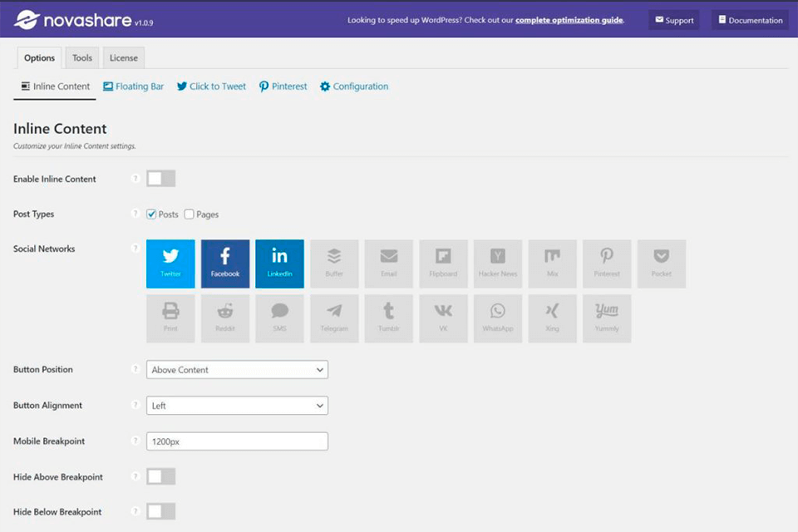Click the Support button
798x532 pixels.
click(x=674, y=20)
